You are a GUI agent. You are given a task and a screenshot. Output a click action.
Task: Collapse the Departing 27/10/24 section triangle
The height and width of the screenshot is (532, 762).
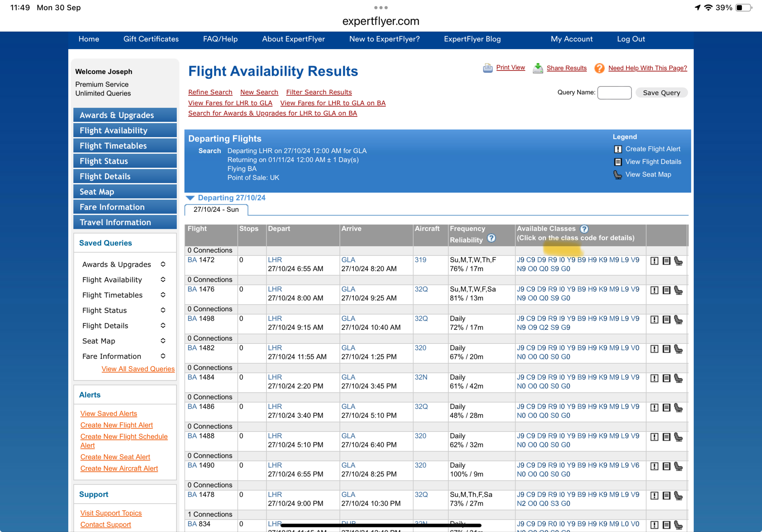point(190,198)
